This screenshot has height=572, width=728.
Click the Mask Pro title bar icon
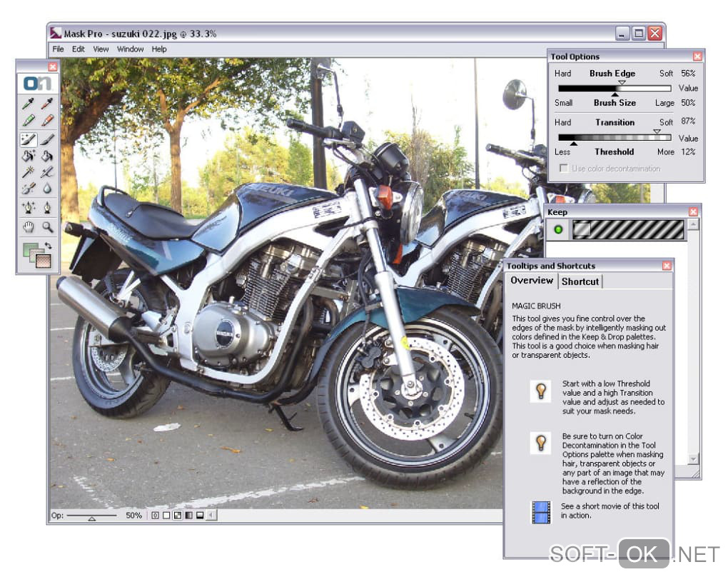56,33
